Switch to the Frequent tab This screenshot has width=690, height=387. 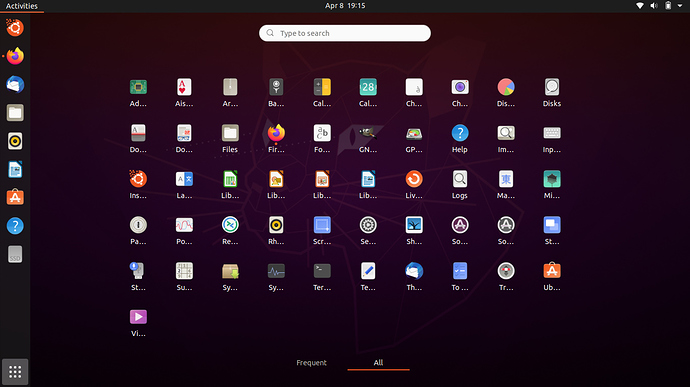[x=311, y=363]
